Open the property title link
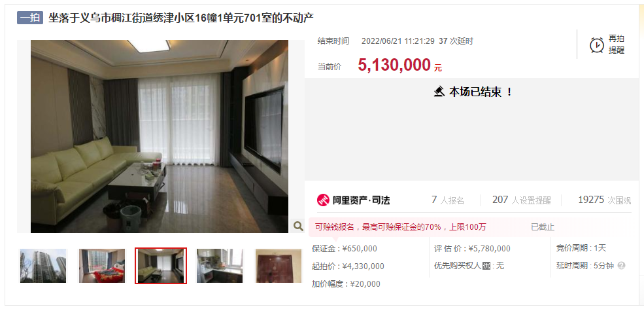 click(181, 18)
